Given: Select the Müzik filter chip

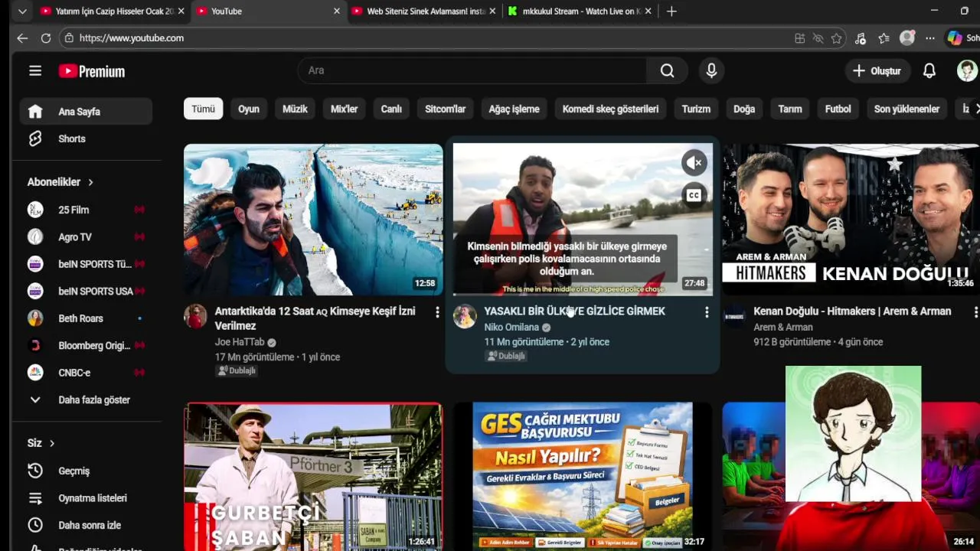Looking at the screenshot, I should coord(295,109).
